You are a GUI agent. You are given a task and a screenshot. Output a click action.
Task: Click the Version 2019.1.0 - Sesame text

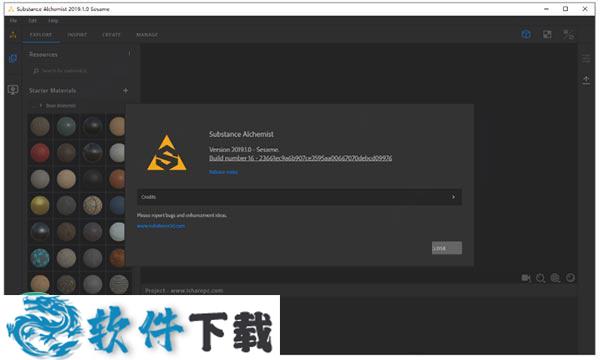244,150
